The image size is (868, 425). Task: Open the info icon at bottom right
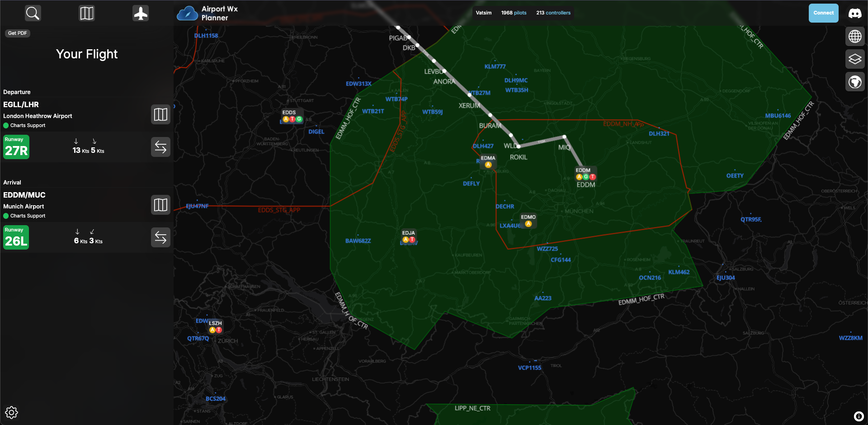(859, 416)
